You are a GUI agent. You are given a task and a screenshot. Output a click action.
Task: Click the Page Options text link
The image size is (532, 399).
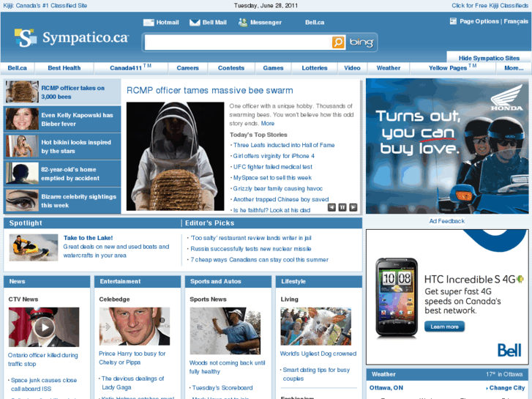[479, 21]
